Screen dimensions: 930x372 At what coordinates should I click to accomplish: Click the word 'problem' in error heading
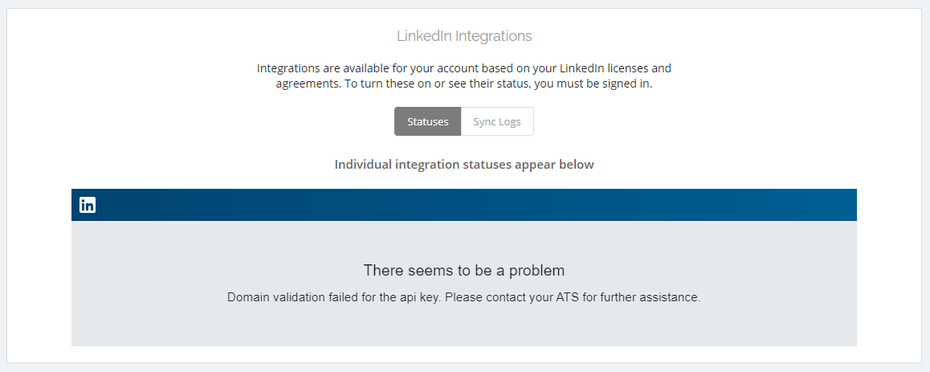(539, 271)
